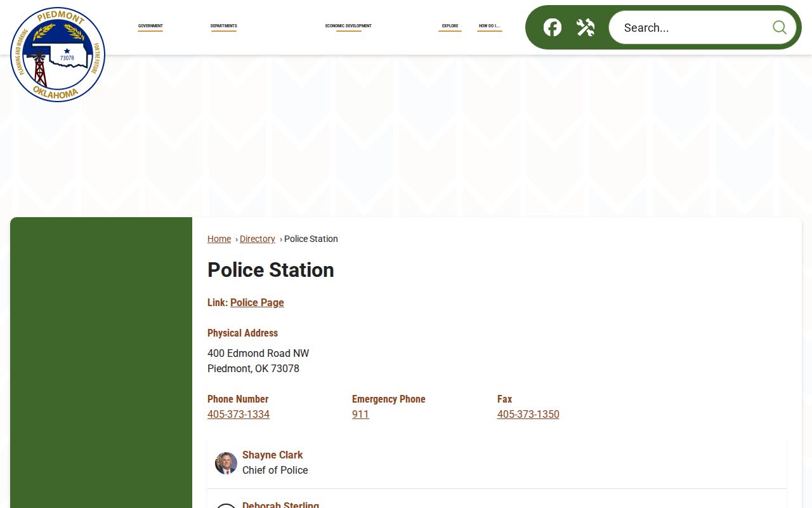Click the search magnifier icon
812x508 pixels.
coord(780,27)
